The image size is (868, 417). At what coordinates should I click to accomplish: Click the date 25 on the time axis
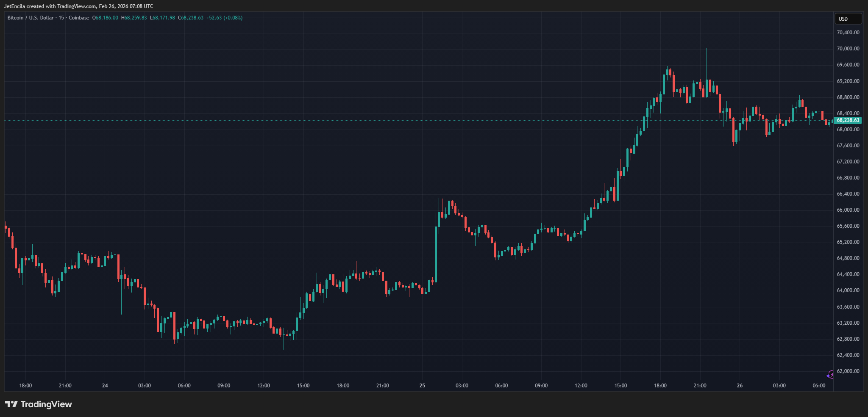coord(422,386)
